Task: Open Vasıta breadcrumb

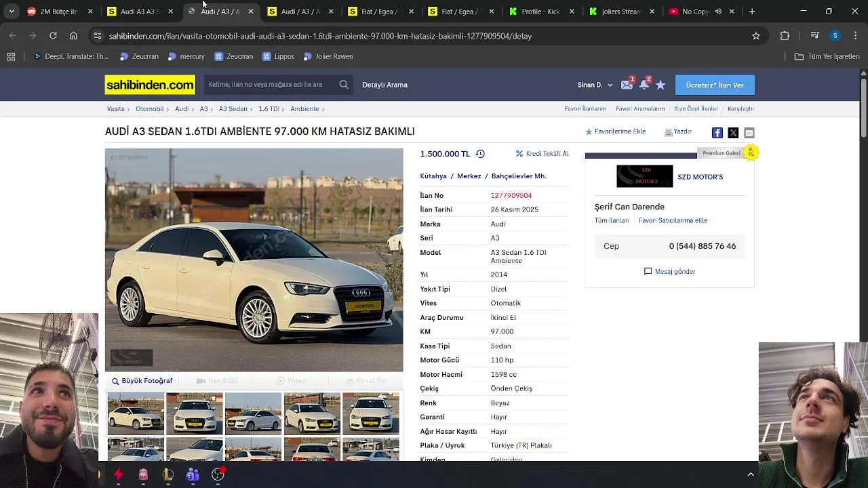Action: [115, 108]
